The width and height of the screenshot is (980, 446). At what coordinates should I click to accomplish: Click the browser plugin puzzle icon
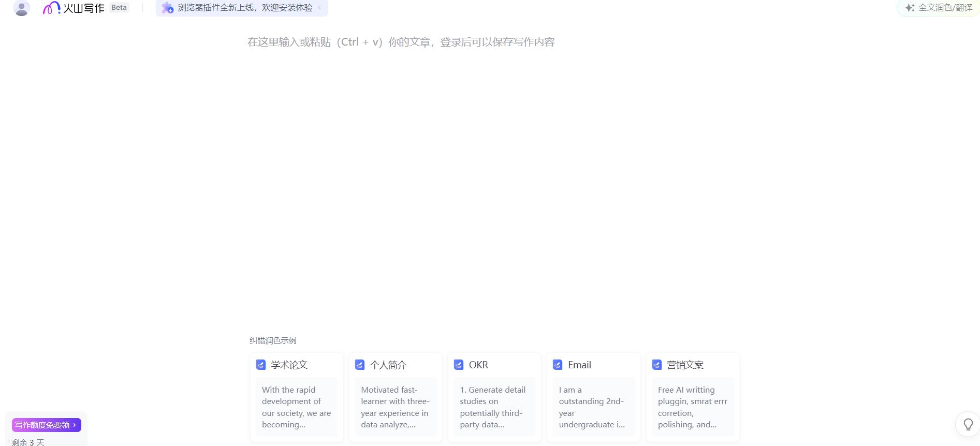pyautogui.click(x=167, y=8)
